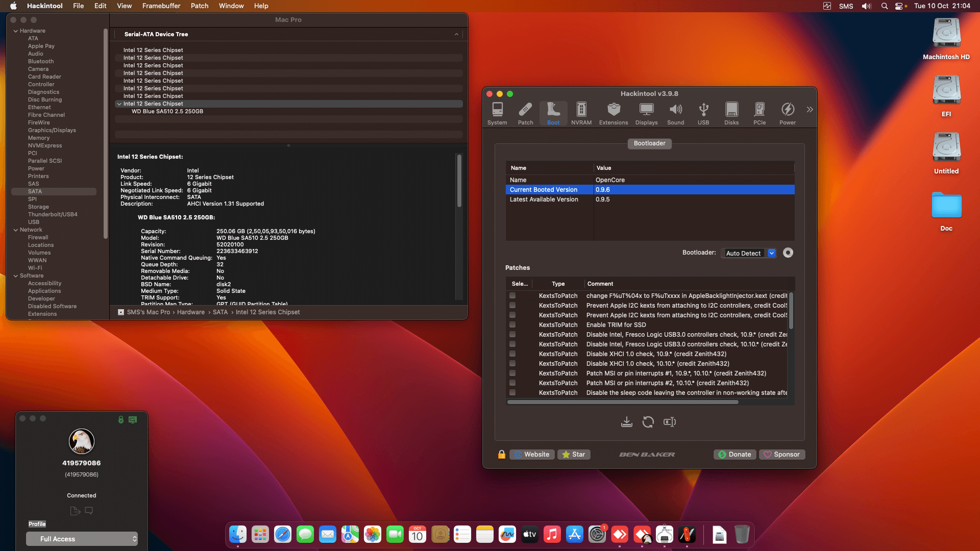Open the Boot section in Hackintool
The width and height of the screenshot is (980, 551).
coord(553,112)
